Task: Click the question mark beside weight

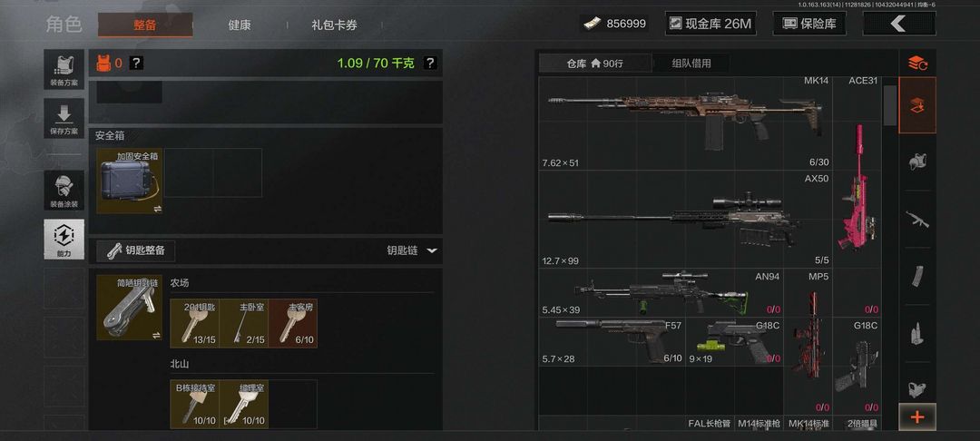Action: (430, 64)
